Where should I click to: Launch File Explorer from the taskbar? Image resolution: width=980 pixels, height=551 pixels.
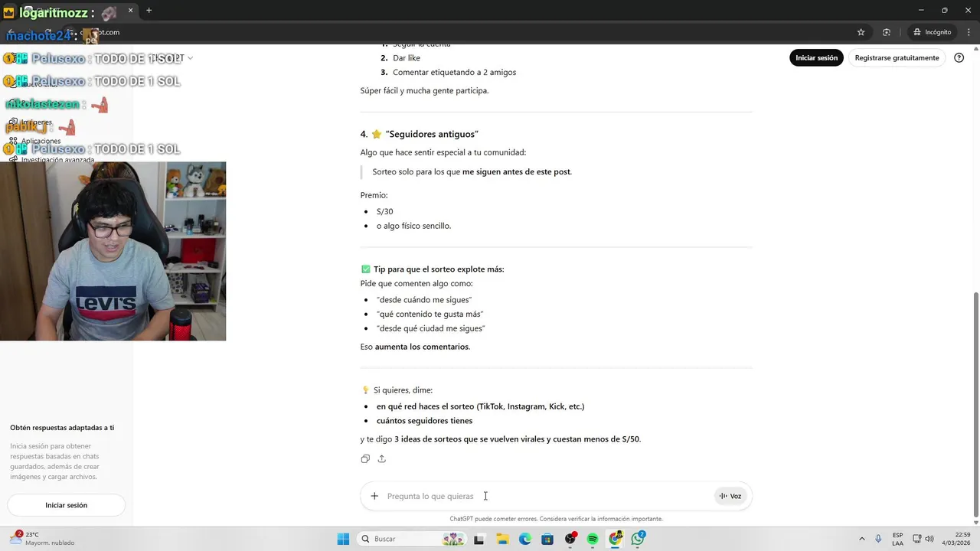click(x=502, y=539)
